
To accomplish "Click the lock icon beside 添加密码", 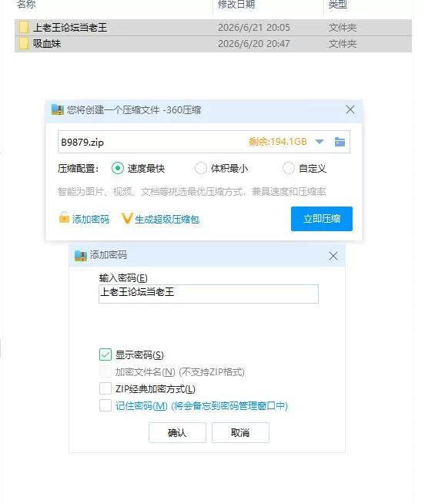I will coord(64,217).
